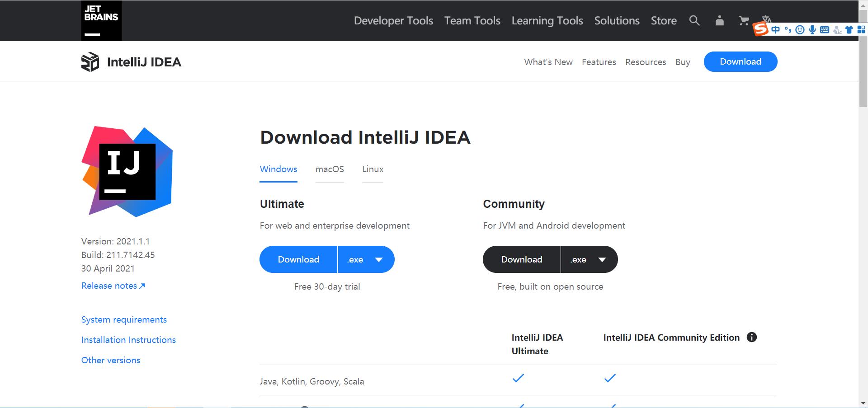Open the shopping cart icon
Viewport: 868px width, 408px height.
tap(744, 20)
